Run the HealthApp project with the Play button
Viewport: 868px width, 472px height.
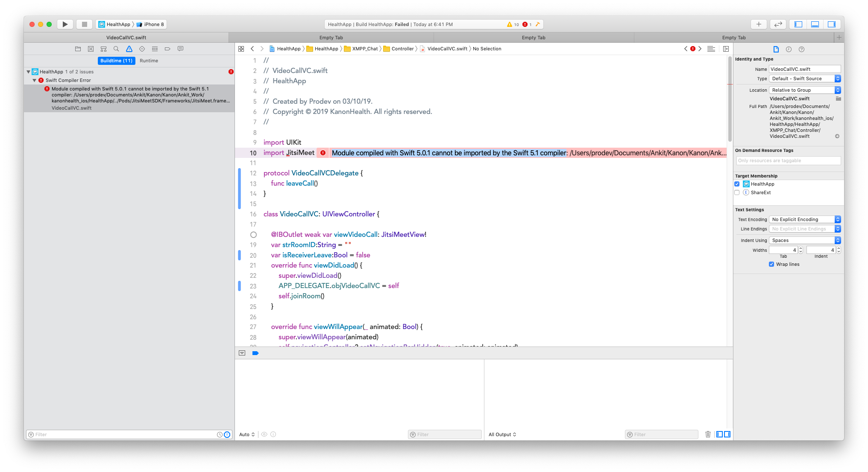(65, 24)
